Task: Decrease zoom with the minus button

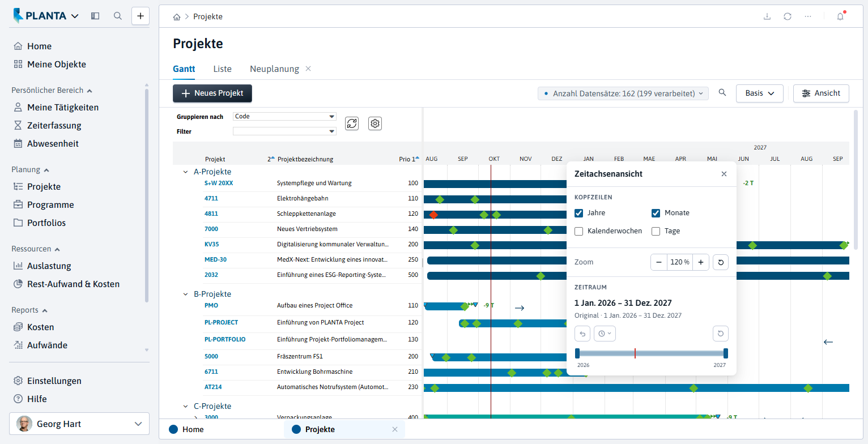Action: pos(659,262)
